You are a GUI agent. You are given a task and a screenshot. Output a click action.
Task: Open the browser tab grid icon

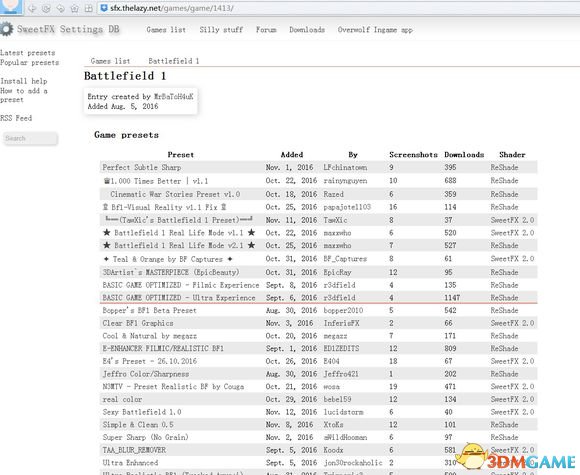(x=89, y=8)
